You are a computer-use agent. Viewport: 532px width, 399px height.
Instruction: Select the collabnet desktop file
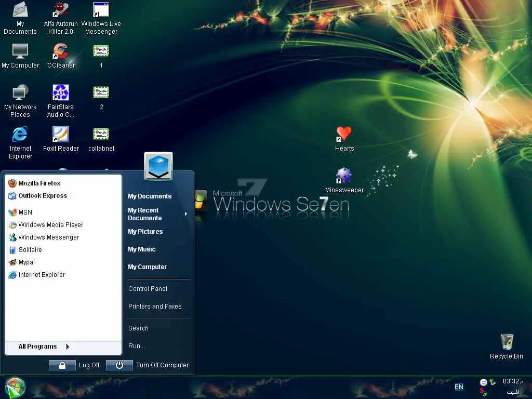coord(101,139)
